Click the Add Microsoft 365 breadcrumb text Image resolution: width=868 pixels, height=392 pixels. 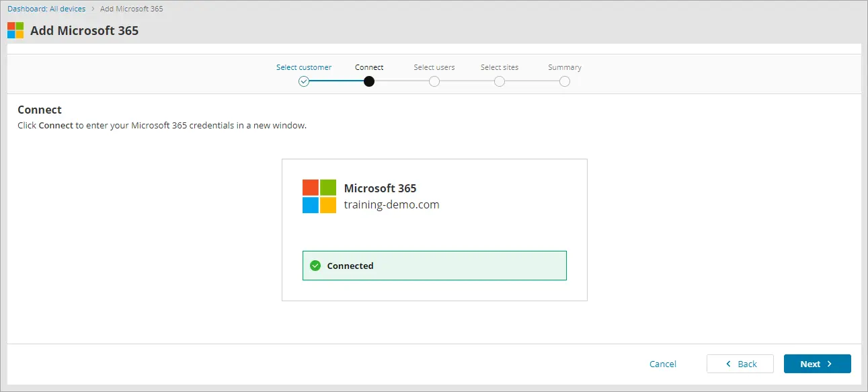click(132, 9)
